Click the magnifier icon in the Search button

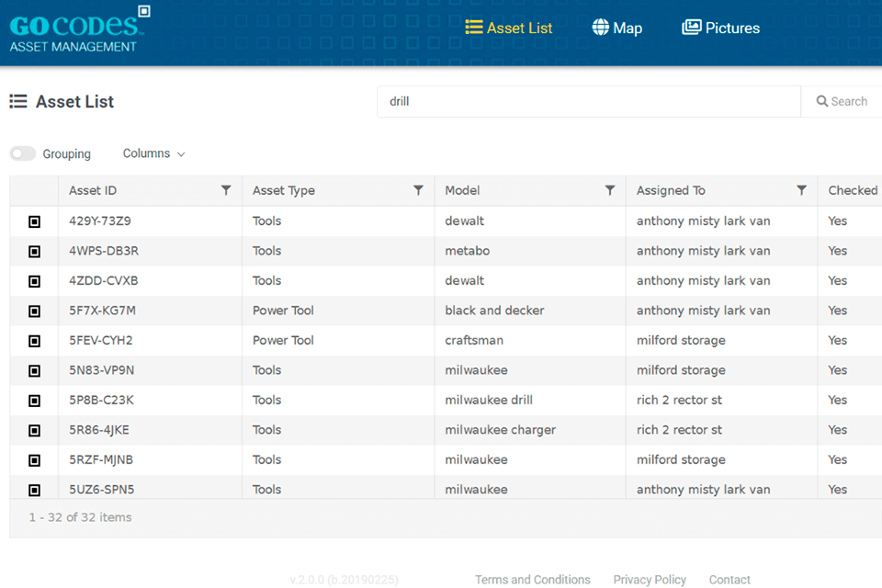point(824,101)
